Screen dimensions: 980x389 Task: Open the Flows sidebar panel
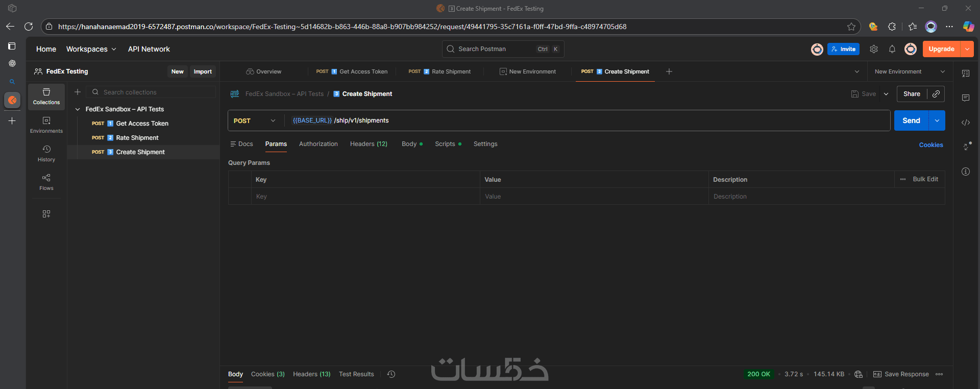46,182
